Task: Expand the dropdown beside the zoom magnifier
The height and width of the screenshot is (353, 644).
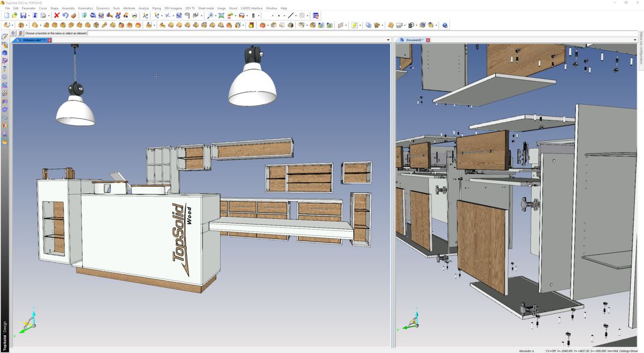Action: pyautogui.click(x=215, y=16)
